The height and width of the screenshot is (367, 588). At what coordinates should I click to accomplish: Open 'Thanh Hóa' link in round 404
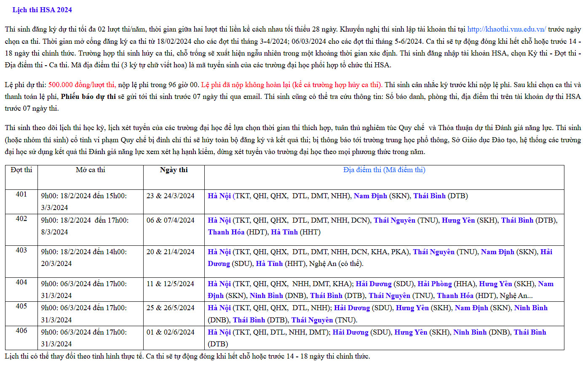coord(455,296)
